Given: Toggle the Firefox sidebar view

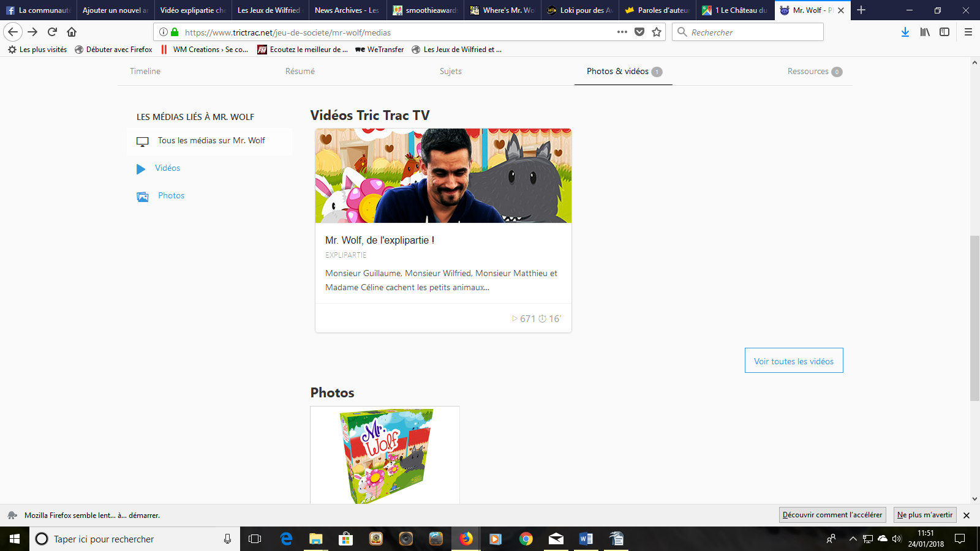Looking at the screenshot, I should 944,32.
